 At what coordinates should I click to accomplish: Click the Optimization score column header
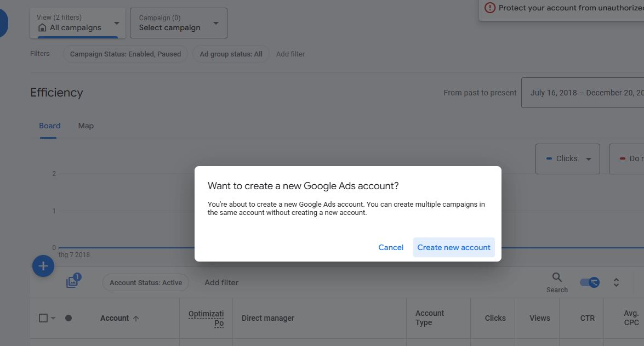206,319
